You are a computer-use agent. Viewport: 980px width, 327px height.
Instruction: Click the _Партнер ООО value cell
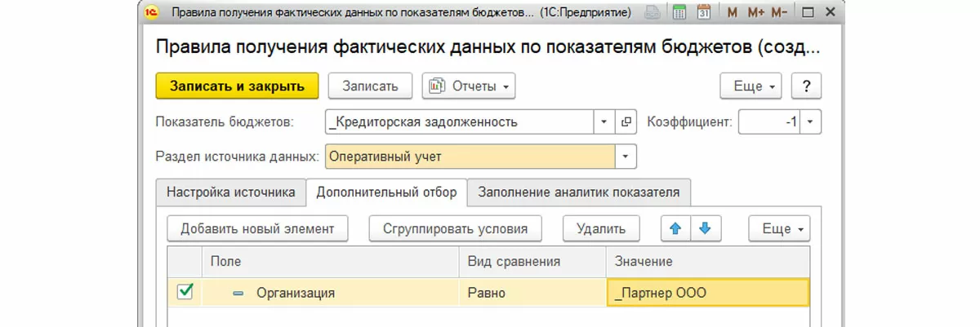[707, 293]
